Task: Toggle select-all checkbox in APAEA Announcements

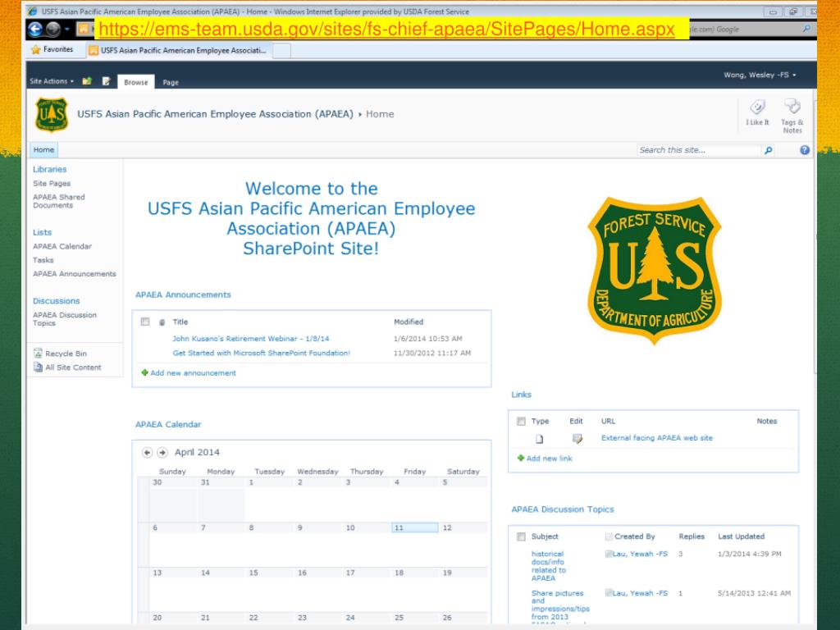Action: tap(145, 322)
